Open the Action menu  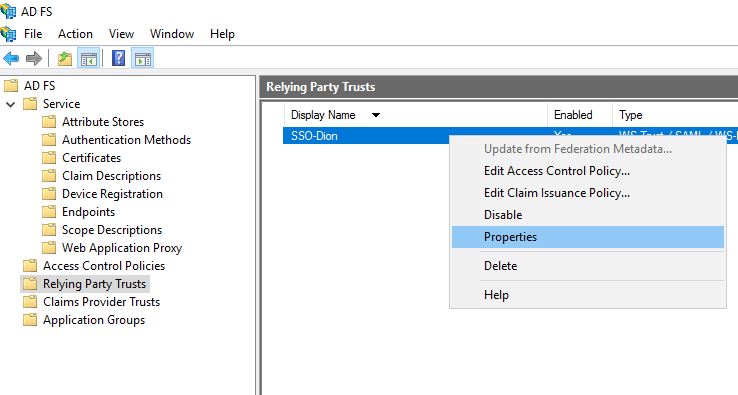[x=75, y=34]
